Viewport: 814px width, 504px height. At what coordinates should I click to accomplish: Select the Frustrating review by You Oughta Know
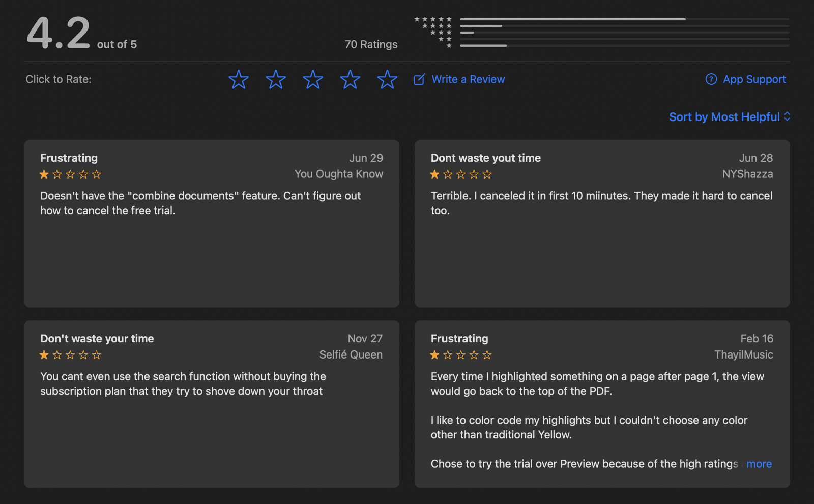212,223
